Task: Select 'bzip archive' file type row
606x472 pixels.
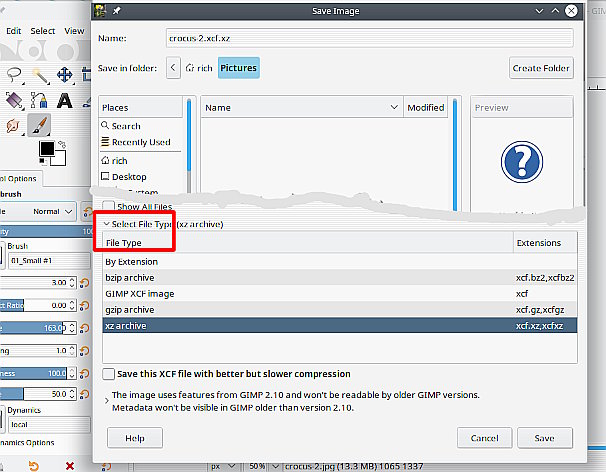Action: (x=340, y=278)
